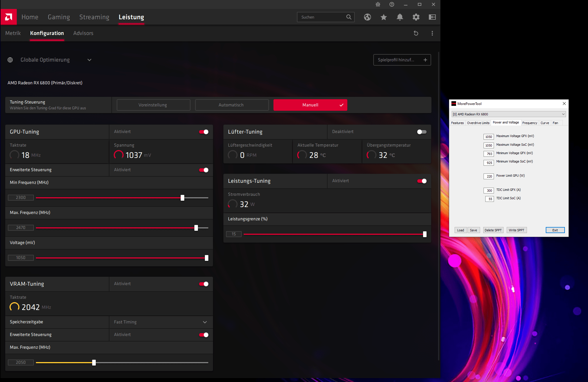Toggle the sidebar panel icon
The width and height of the screenshot is (588, 382).
coord(432,17)
